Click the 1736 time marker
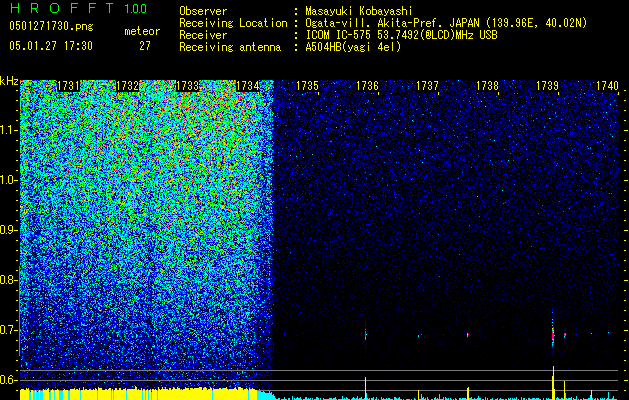This screenshot has height=400, width=629. (x=367, y=86)
